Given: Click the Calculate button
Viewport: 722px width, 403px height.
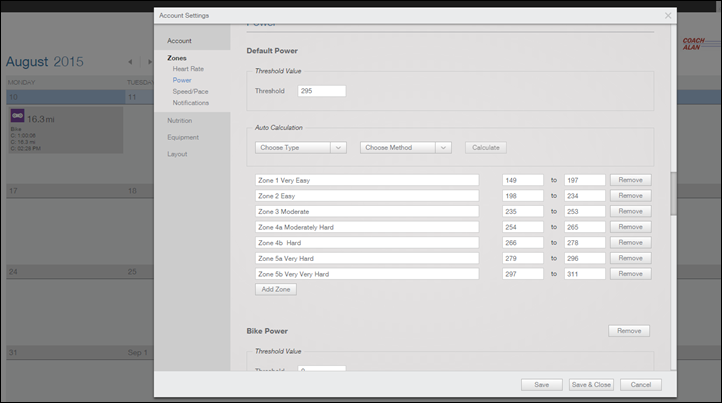Looking at the screenshot, I should [x=486, y=147].
